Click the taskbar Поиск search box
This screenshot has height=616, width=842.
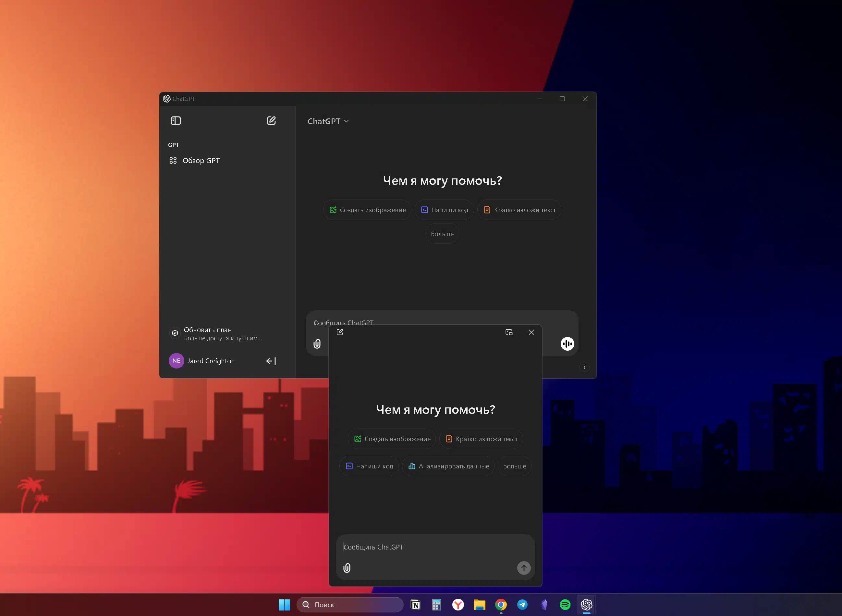pos(350,605)
